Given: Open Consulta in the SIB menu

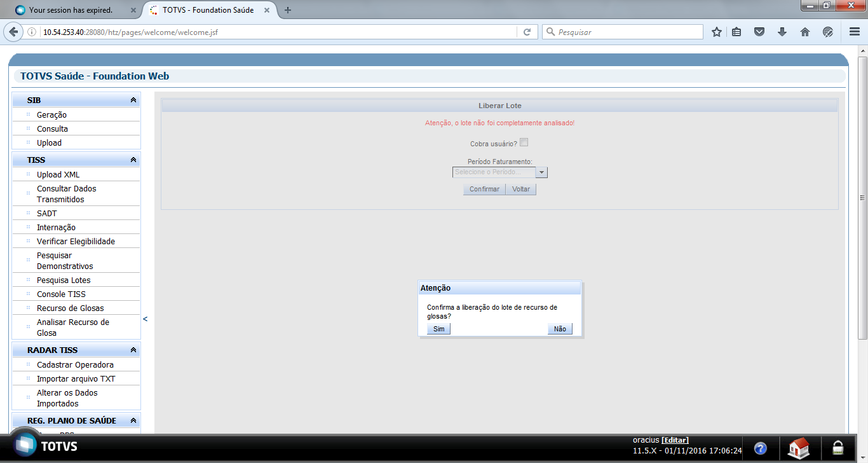Looking at the screenshot, I should [x=52, y=129].
